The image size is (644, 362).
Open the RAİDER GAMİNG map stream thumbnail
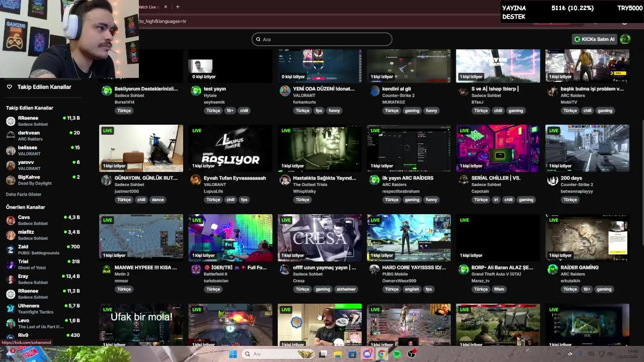587,238
